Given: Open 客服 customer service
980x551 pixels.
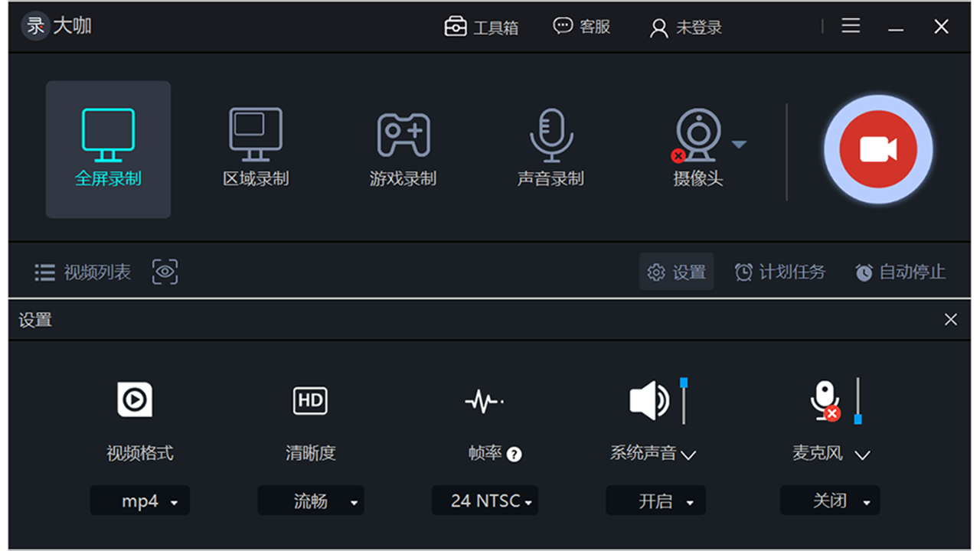Looking at the screenshot, I should [582, 27].
